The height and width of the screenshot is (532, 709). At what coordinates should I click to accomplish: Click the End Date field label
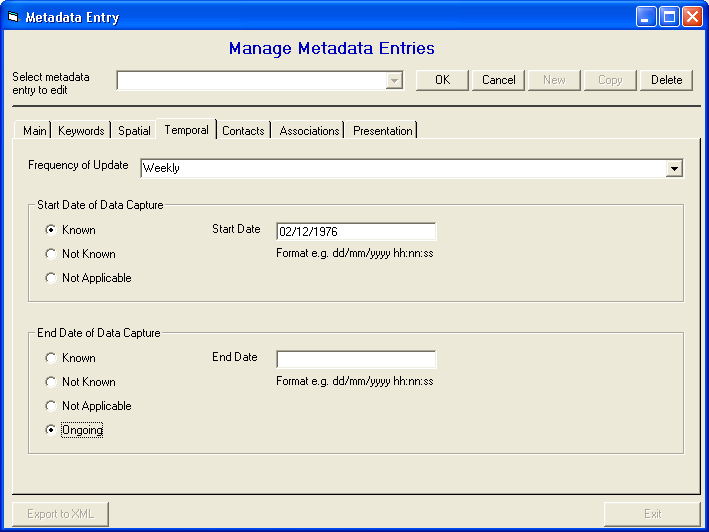click(x=235, y=357)
